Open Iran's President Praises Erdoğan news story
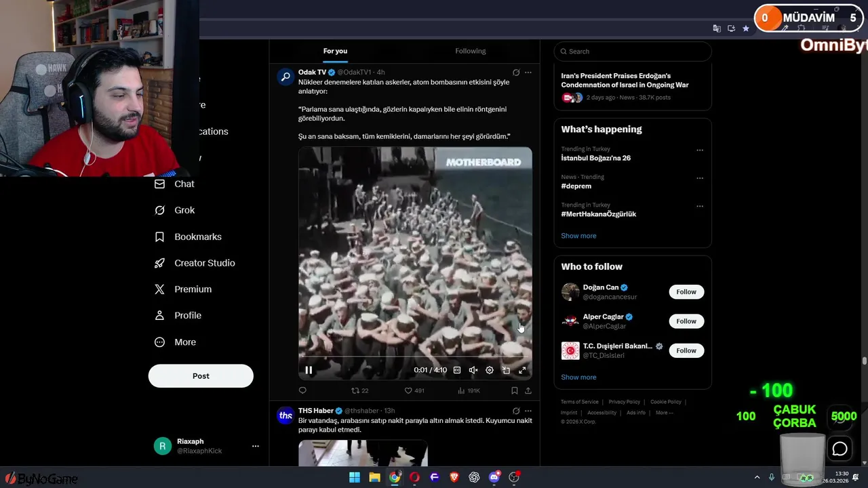Image resolution: width=868 pixels, height=488 pixels. (625, 80)
